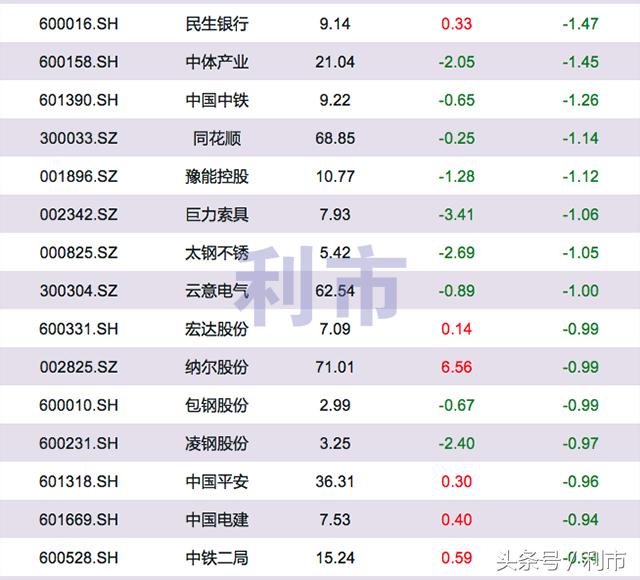Click the red value 0.59 in the 中铁二局 row
Viewport: 640px width, 580px height.
click(457, 558)
